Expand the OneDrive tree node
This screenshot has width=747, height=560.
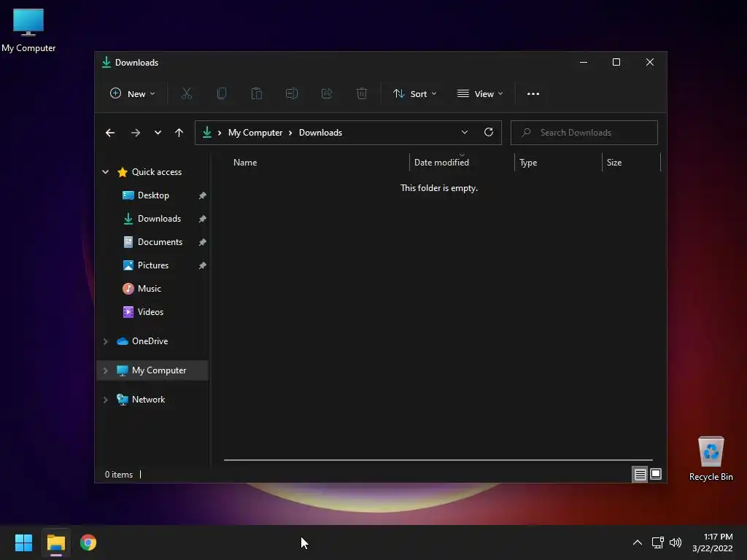pyautogui.click(x=105, y=341)
